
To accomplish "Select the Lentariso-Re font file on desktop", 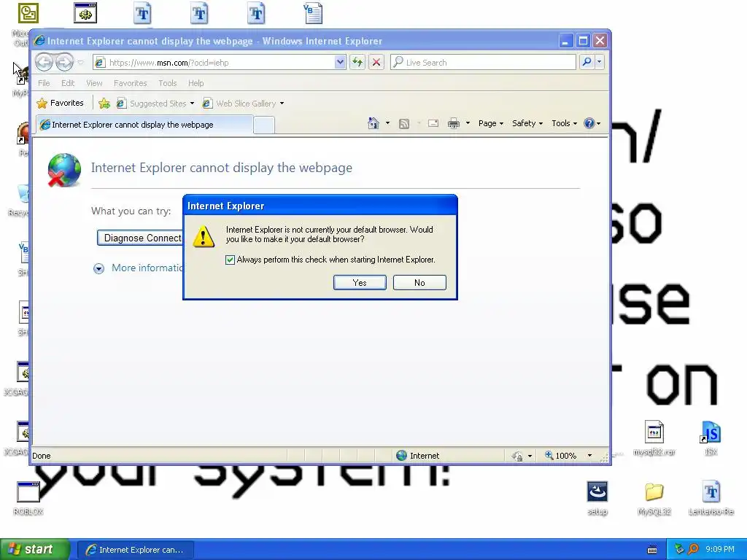I will click(711, 498).
